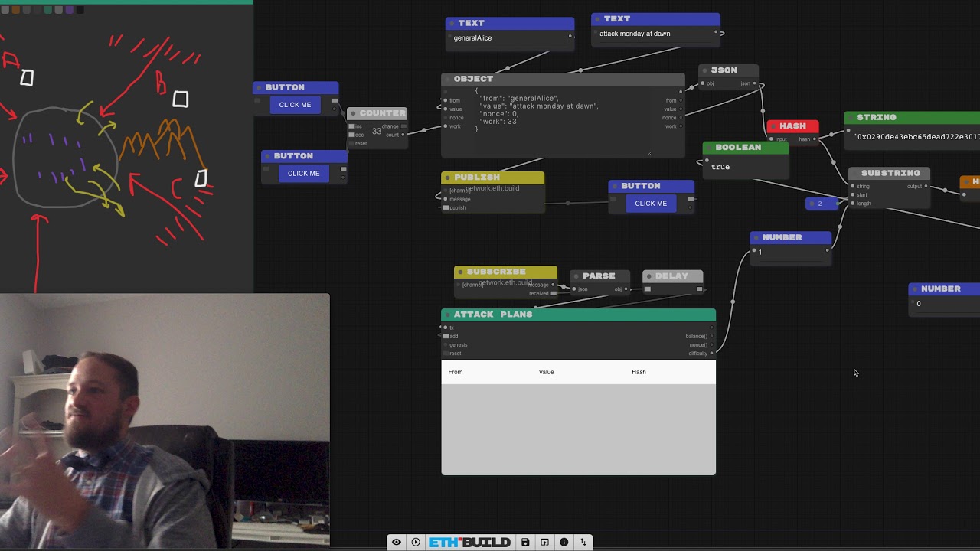Pick the black color swatch in drawing panel
The width and height of the screenshot is (980, 551).
[x=80, y=10]
